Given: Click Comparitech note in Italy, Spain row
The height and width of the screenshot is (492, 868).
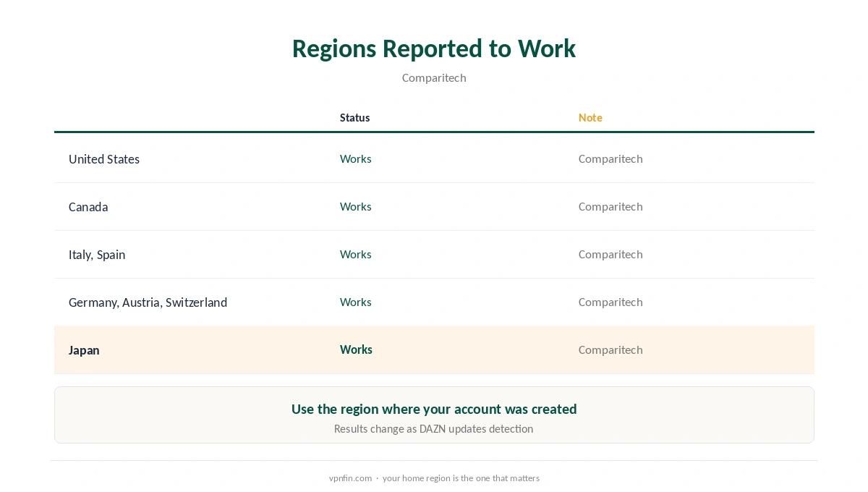Looking at the screenshot, I should 610,254.
